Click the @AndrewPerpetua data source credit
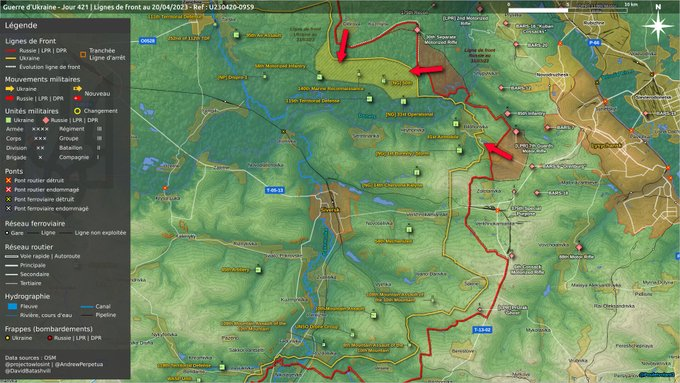This screenshot has width=680, height=383. [79, 364]
